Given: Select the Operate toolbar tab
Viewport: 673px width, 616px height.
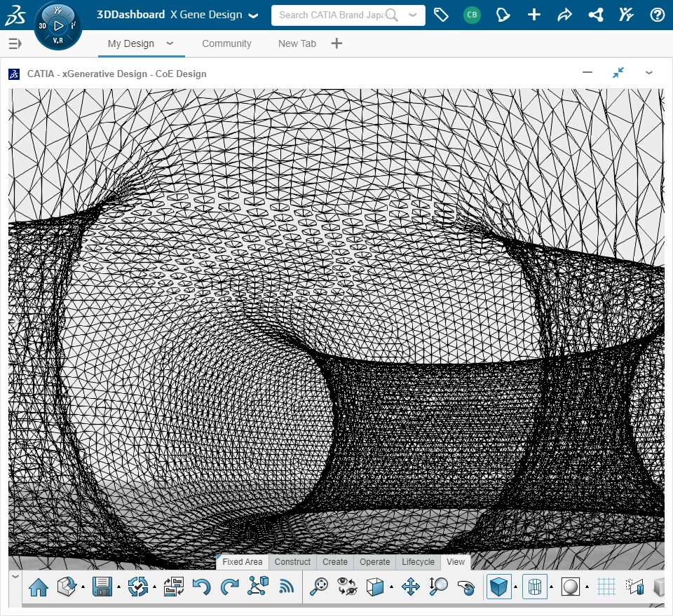Looking at the screenshot, I should point(374,562).
